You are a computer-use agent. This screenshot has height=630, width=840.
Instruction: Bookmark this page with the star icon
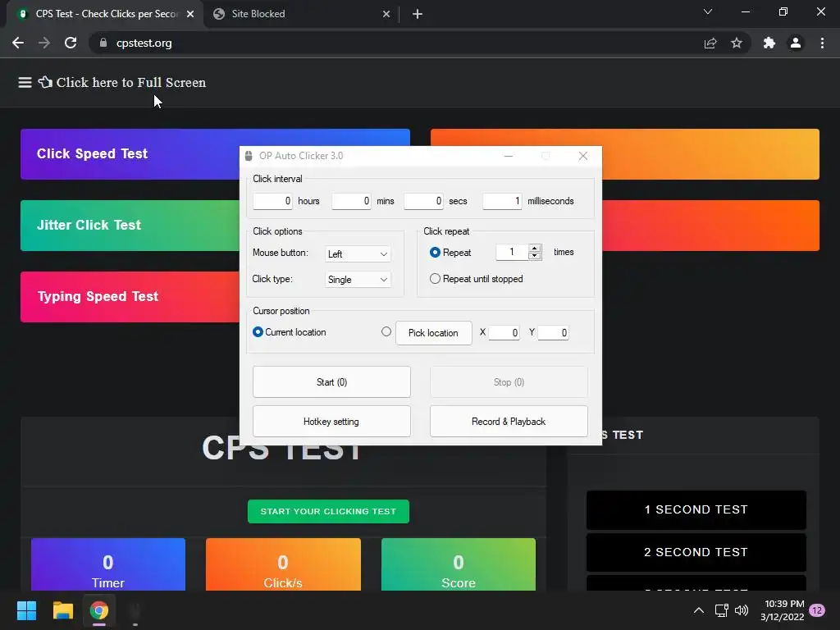point(737,43)
